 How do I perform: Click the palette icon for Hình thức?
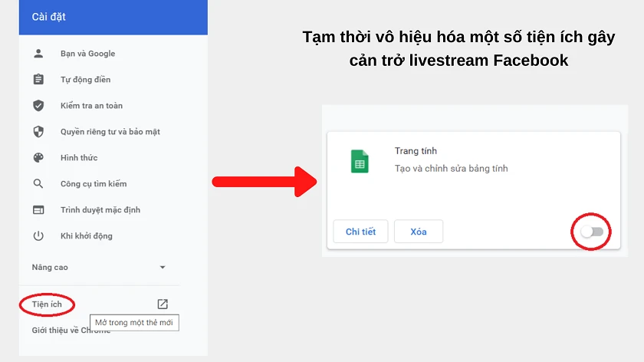click(38, 158)
